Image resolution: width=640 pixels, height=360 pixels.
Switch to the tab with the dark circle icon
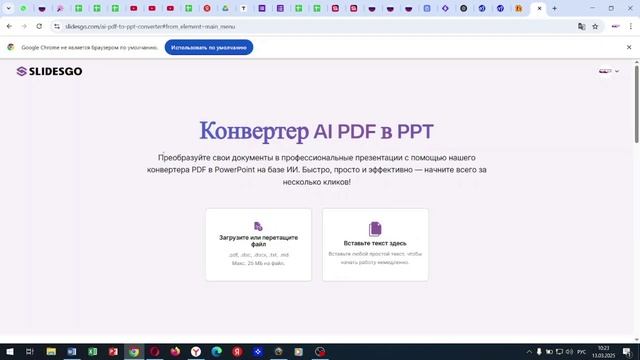pyautogui.click(x=464, y=8)
